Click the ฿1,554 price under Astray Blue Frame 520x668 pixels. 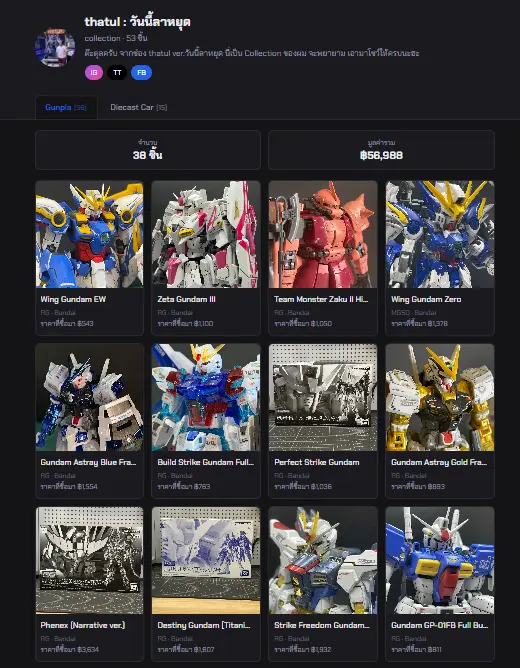coord(87,487)
